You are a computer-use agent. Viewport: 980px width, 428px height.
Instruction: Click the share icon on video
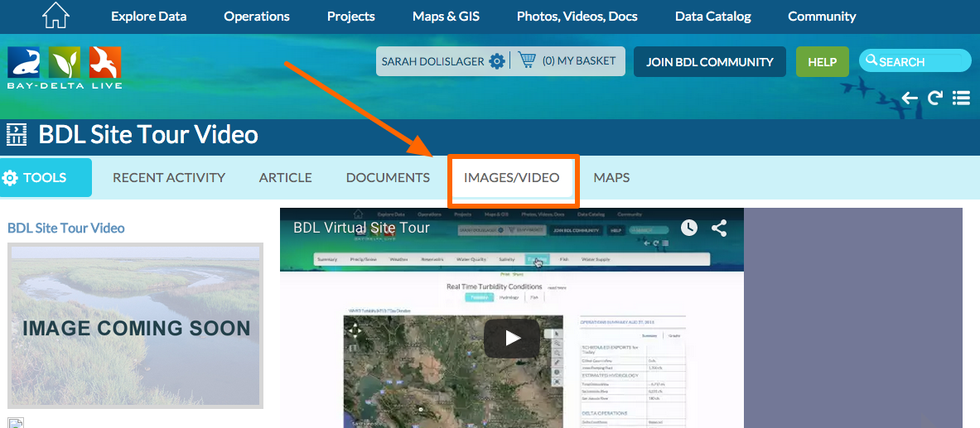719,228
